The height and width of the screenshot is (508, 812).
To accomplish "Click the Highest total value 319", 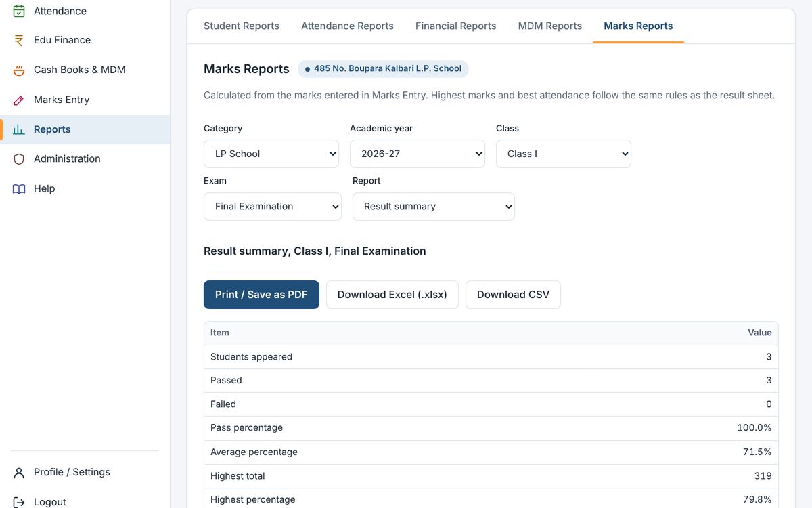I will 763,476.
